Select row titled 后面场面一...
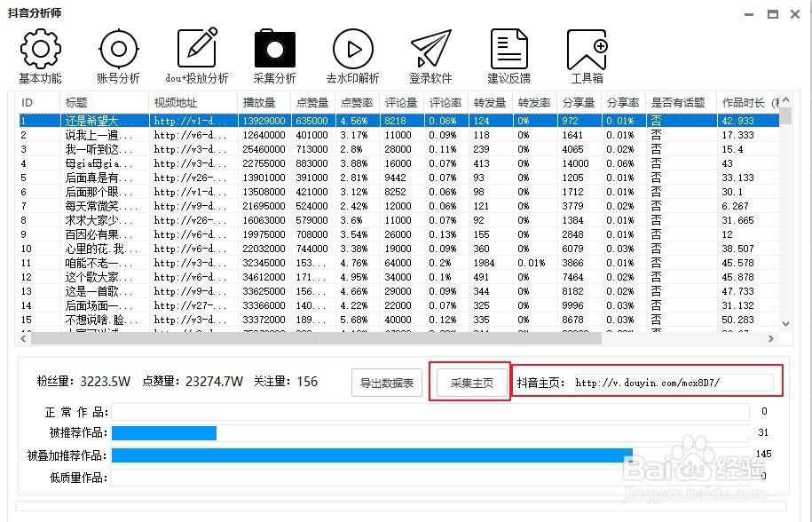Viewport: 812px width, 522px height. click(x=398, y=306)
